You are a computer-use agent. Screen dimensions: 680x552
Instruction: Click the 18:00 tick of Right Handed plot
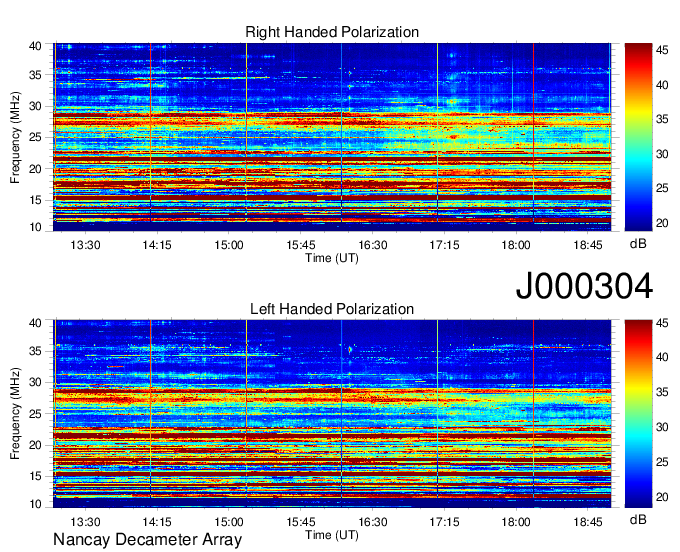(516, 245)
